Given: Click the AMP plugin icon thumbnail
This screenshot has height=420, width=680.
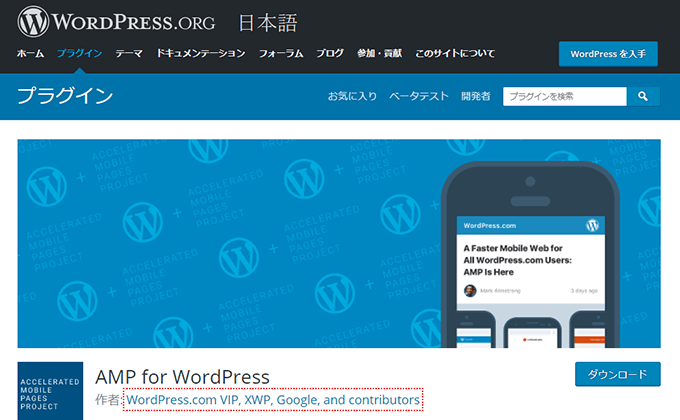Looking at the screenshot, I should pos(50,391).
